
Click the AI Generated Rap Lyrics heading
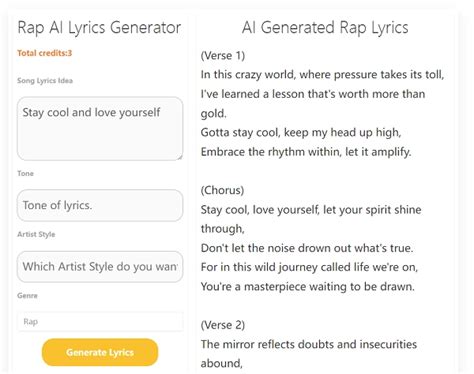pos(325,28)
